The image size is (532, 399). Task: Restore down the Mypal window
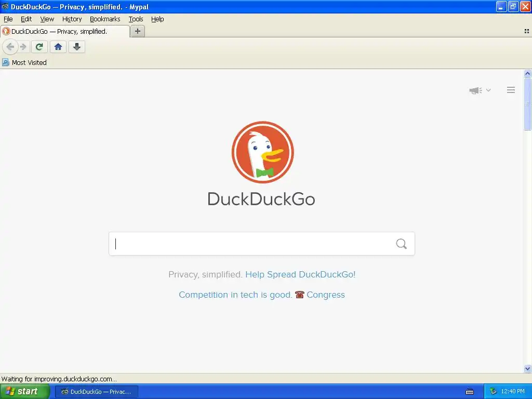[x=513, y=6]
